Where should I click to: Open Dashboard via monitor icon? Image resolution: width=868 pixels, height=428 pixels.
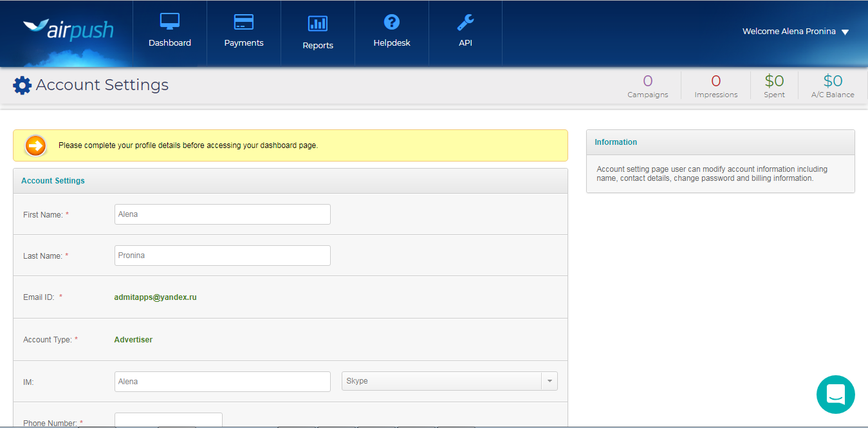point(170,21)
